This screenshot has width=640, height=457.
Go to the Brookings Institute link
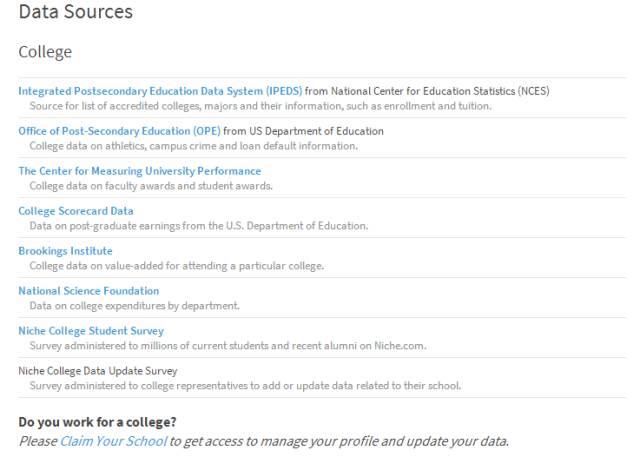(x=65, y=251)
